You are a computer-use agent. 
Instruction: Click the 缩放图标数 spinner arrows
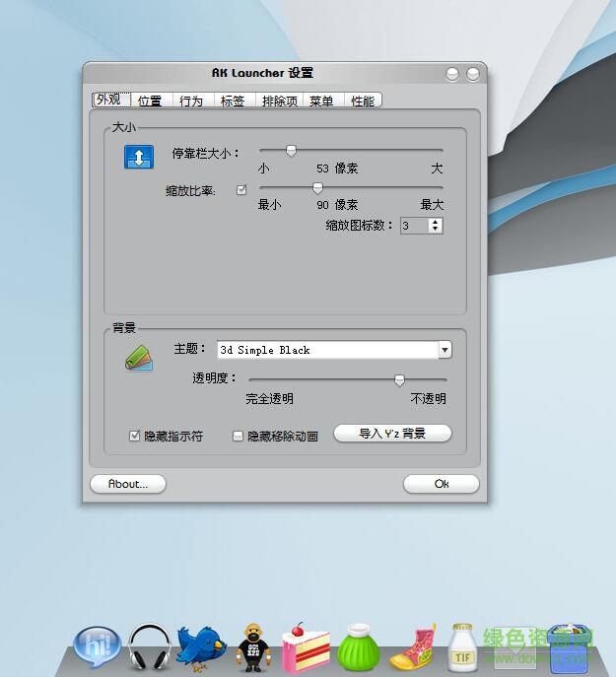coord(436,226)
